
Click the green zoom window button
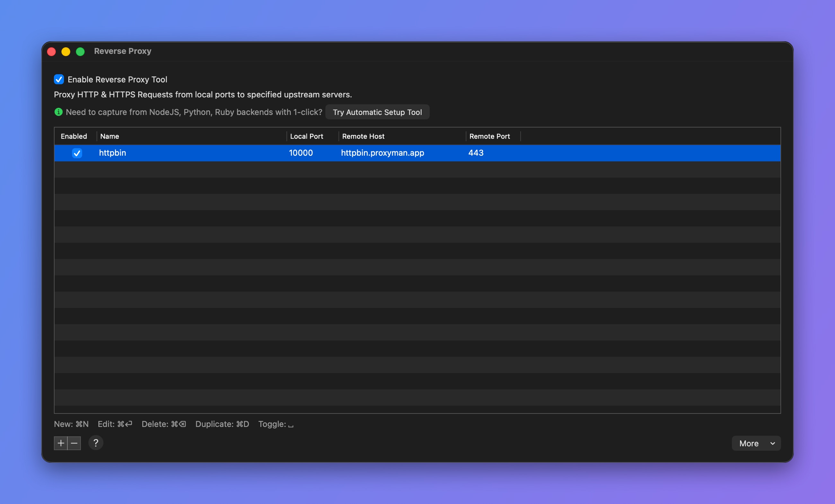(x=80, y=51)
